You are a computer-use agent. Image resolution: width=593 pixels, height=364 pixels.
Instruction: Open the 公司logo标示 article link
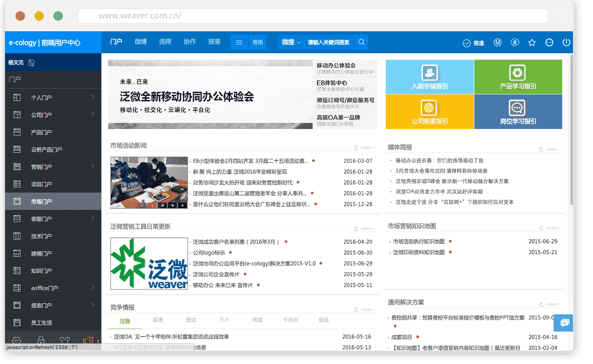coord(209,253)
